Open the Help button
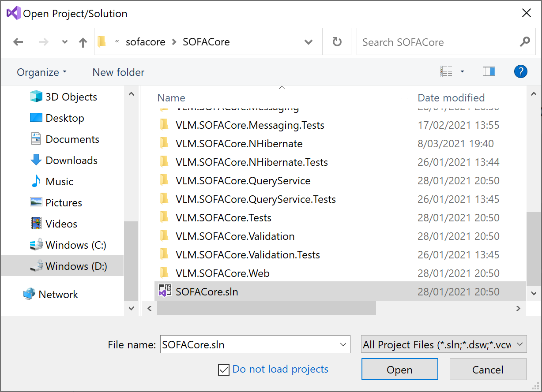The height and width of the screenshot is (392, 542). tap(521, 71)
